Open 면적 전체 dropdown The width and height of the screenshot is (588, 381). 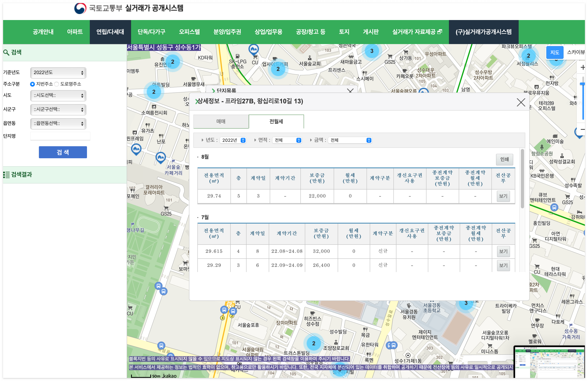pyautogui.click(x=287, y=140)
